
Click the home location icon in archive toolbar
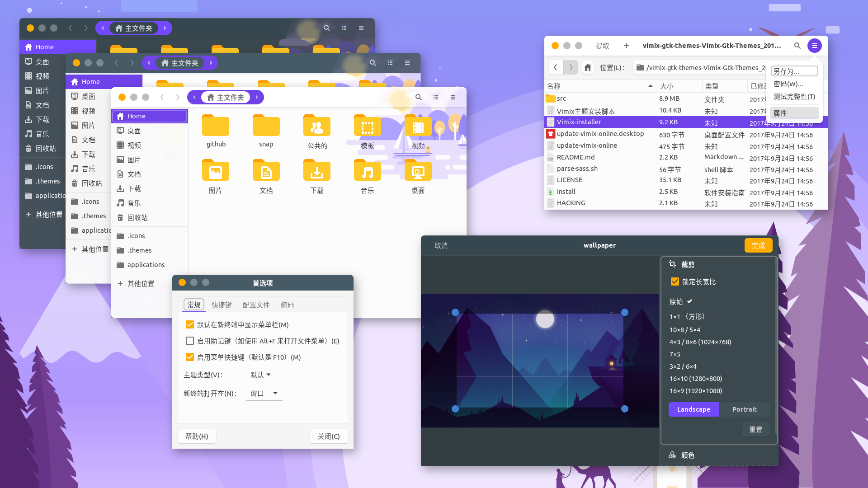(587, 67)
